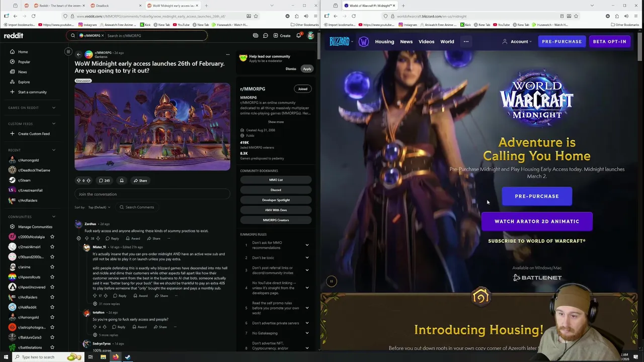Viewport: 644px width, 362px height.
Task: Expand the Don't be toxic rule
Action: pos(307,257)
